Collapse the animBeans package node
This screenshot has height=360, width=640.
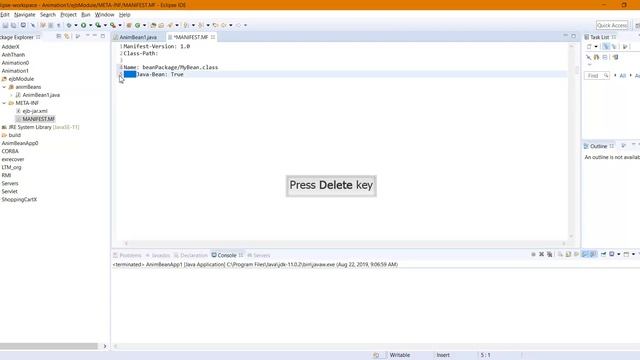click(4, 87)
